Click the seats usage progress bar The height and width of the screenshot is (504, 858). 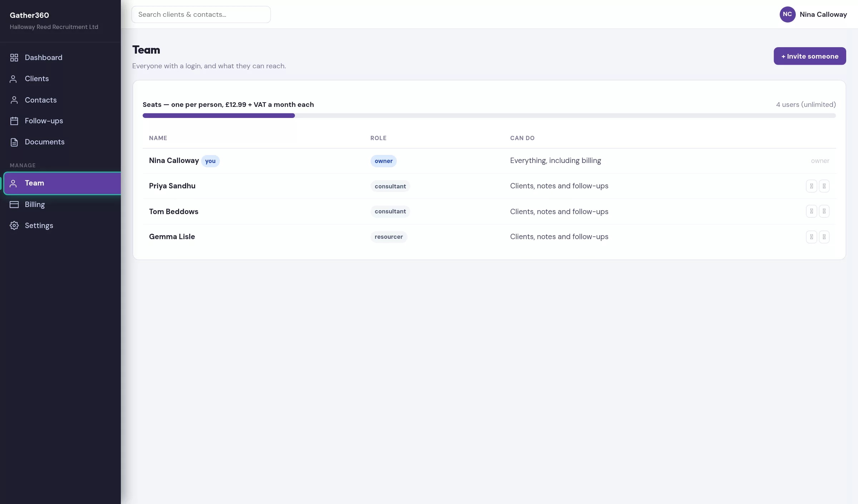(489, 115)
